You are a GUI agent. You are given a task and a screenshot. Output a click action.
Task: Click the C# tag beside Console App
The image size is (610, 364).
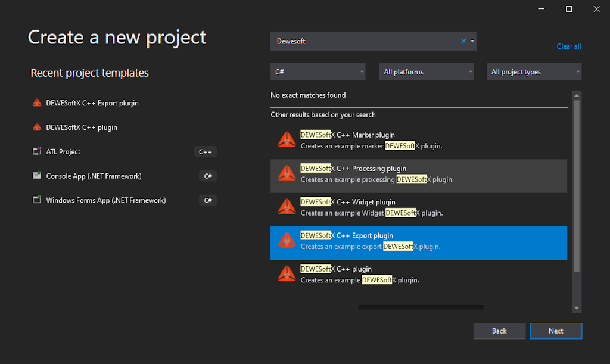[208, 176]
